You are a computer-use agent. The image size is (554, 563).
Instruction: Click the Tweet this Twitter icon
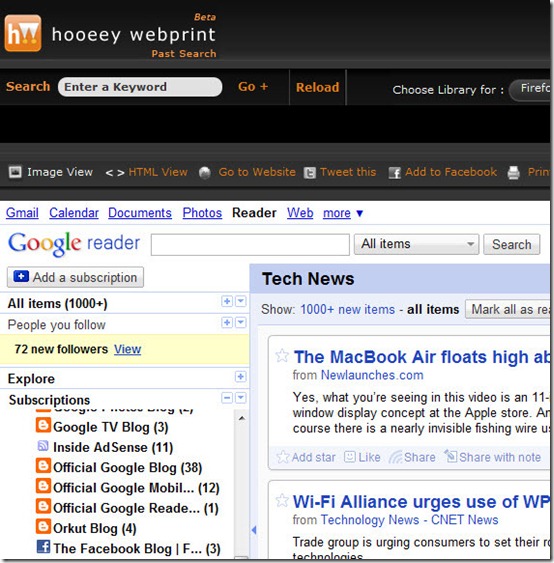[x=309, y=173]
